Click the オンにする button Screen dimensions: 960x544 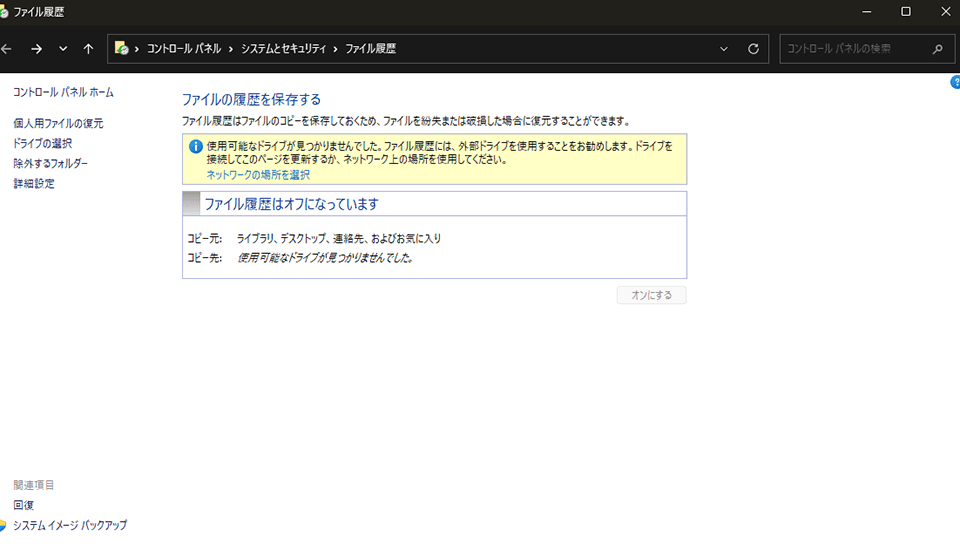pos(651,295)
